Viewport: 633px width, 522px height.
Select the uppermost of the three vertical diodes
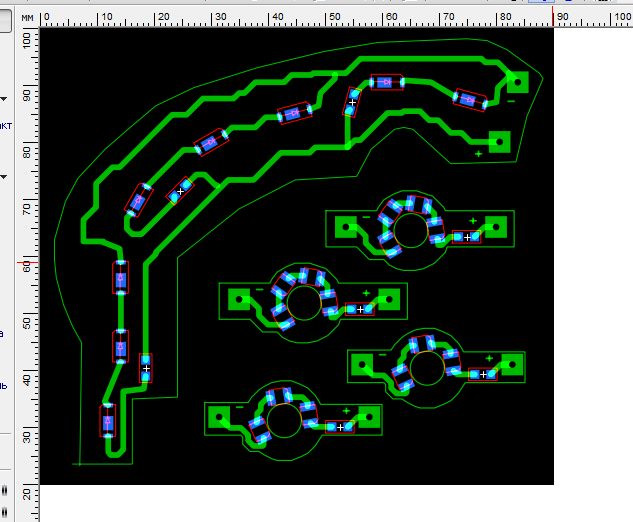click(x=120, y=278)
